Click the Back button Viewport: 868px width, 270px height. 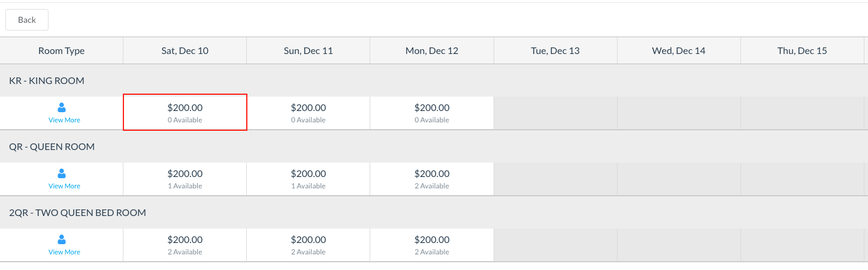click(x=27, y=20)
